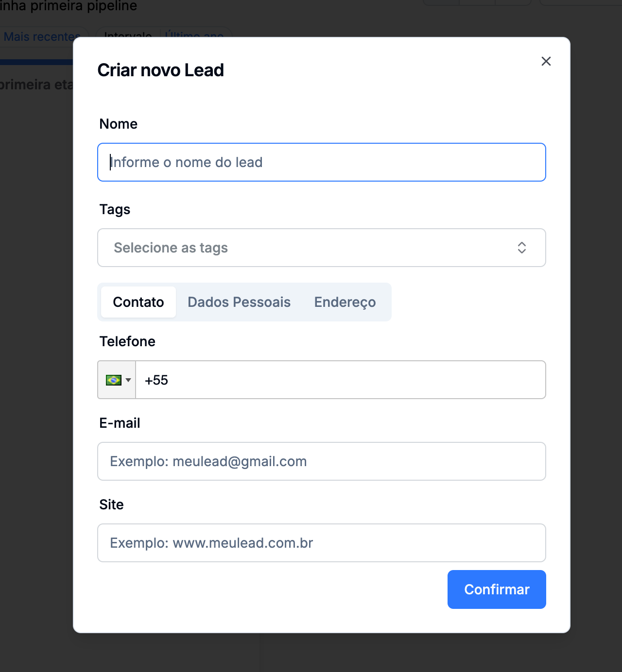Click the Site URL input field
This screenshot has height=672, width=622.
click(x=321, y=543)
